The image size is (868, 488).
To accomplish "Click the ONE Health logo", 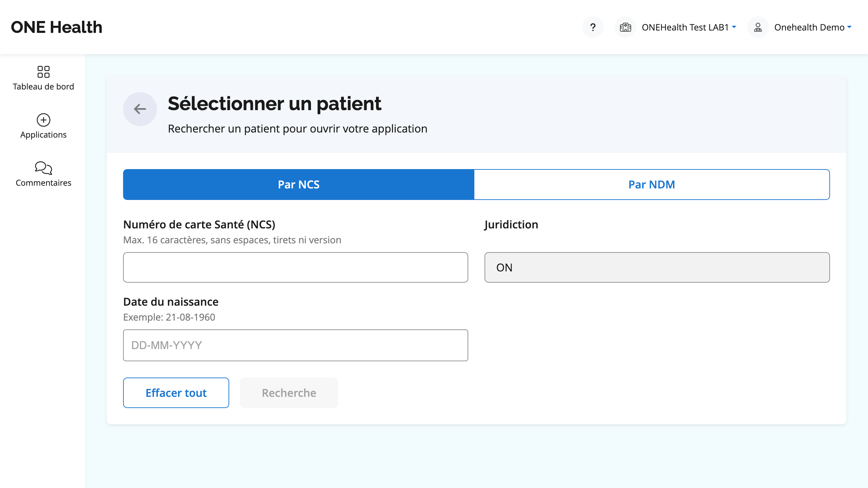I will pyautogui.click(x=57, y=27).
